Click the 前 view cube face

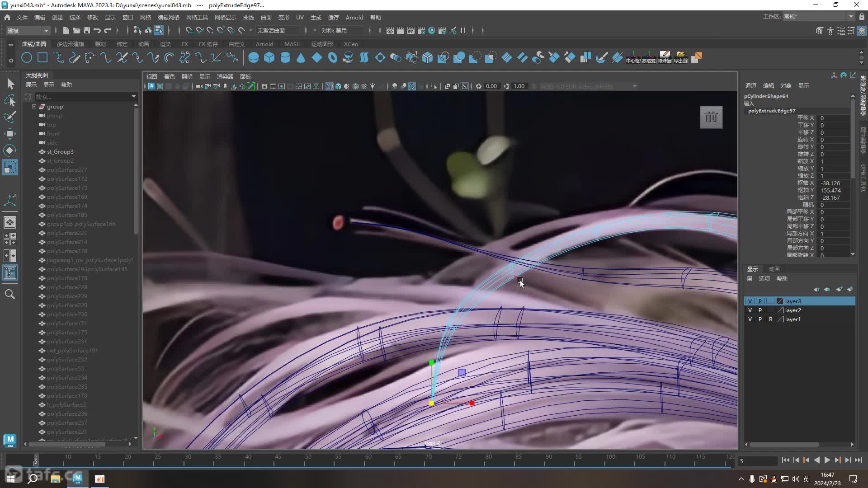click(x=711, y=117)
